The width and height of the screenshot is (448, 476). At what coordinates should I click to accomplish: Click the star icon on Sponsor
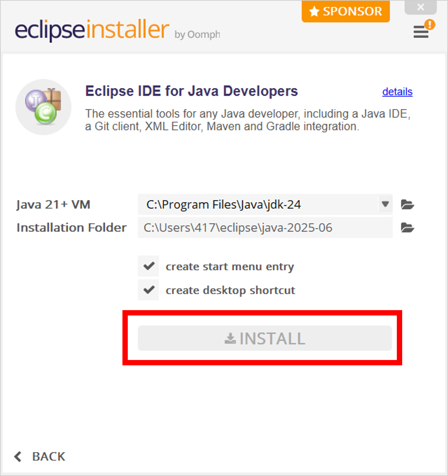[314, 12]
